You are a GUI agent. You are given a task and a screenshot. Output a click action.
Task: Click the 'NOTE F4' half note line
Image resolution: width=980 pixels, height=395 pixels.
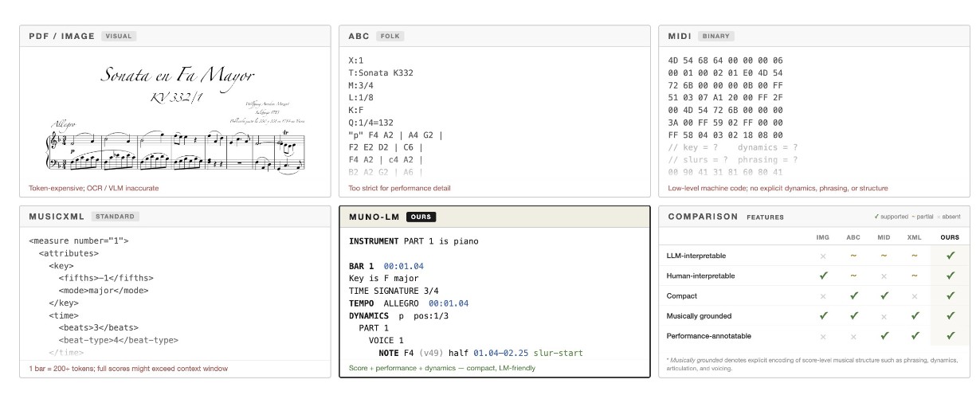pyautogui.click(x=481, y=353)
